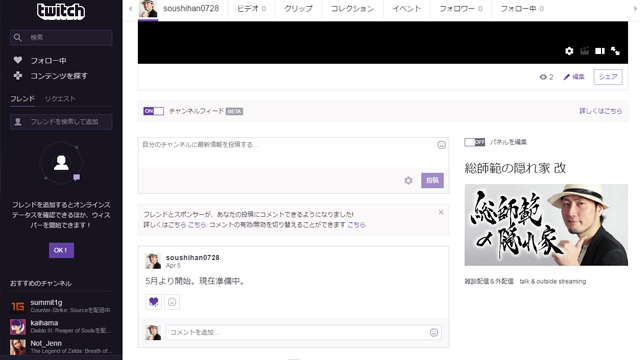Click the player clip icon
640x360 pixels.
click(x=584, y=51)
